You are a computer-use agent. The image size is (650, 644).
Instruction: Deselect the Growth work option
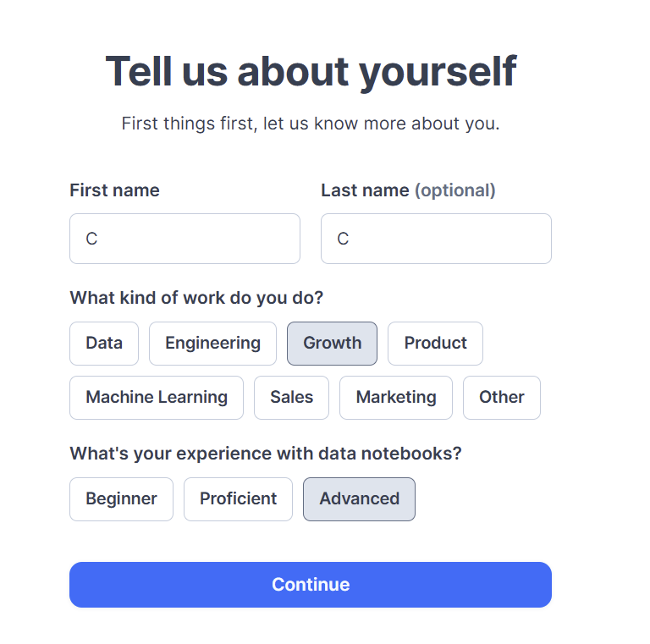pyautogui.click(x=332, y=344)
